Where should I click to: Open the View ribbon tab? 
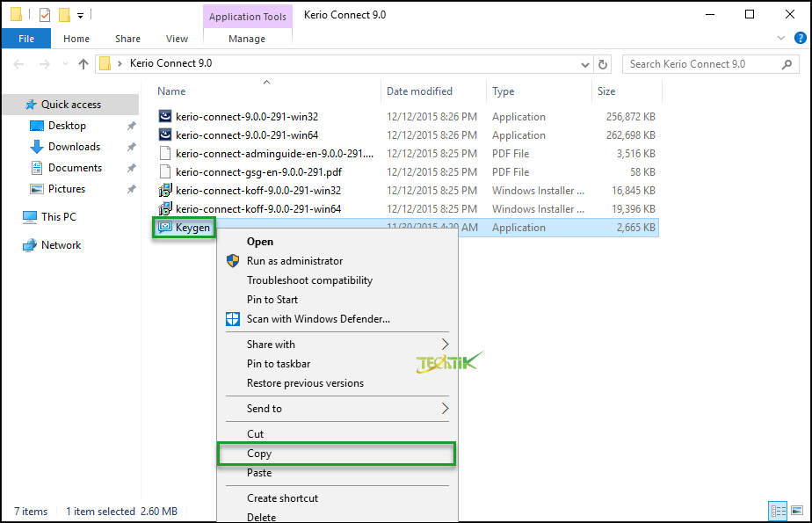coord(178,39)
